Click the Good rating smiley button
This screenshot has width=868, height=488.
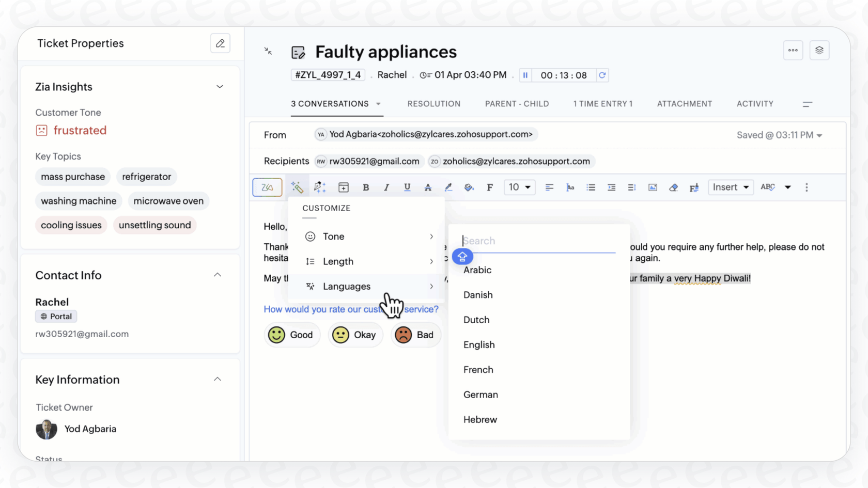coord(292,335)
